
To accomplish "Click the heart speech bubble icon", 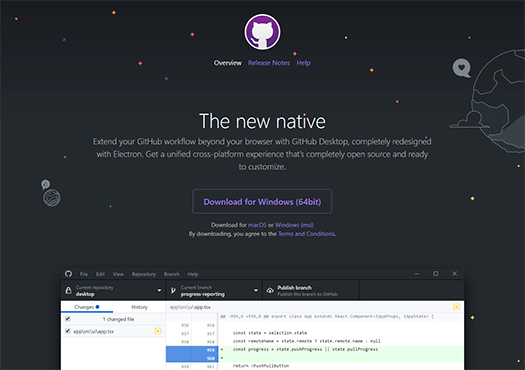I will (462, 68).
